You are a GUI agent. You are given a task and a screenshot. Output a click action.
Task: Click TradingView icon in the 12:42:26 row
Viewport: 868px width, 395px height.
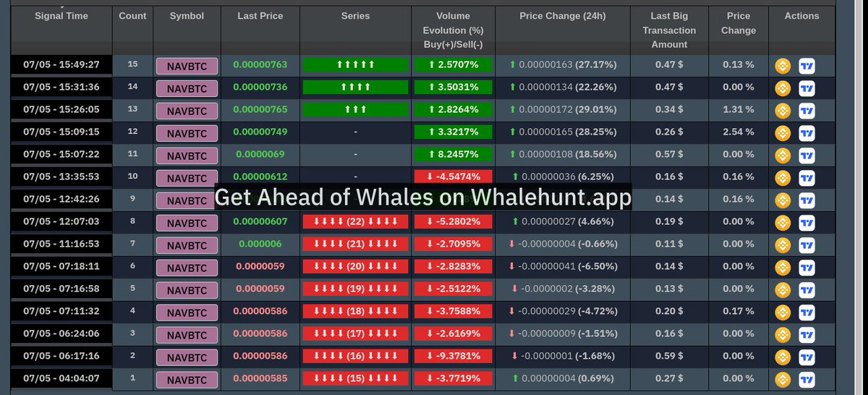807,200
